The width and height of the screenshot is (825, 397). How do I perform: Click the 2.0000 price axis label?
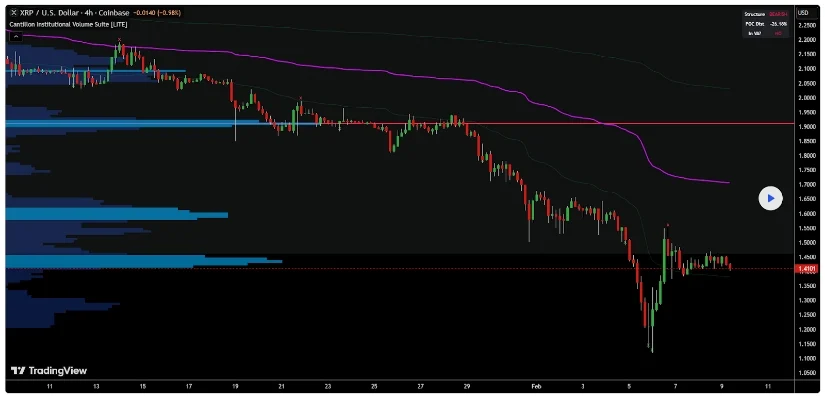point(806,98)
